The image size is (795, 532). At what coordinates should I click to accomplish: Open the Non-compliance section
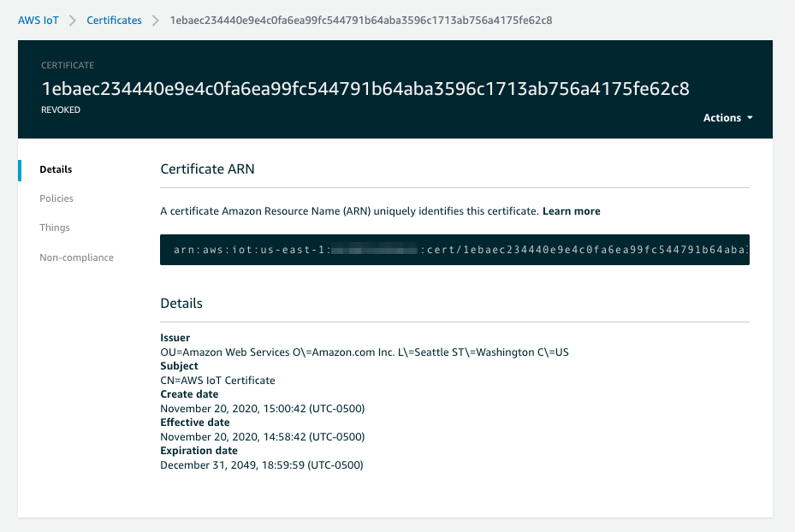77,257
